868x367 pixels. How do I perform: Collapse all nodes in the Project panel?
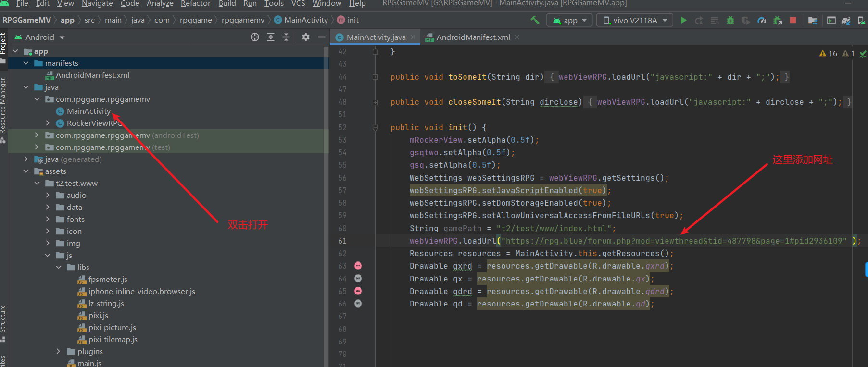(286, 37)
